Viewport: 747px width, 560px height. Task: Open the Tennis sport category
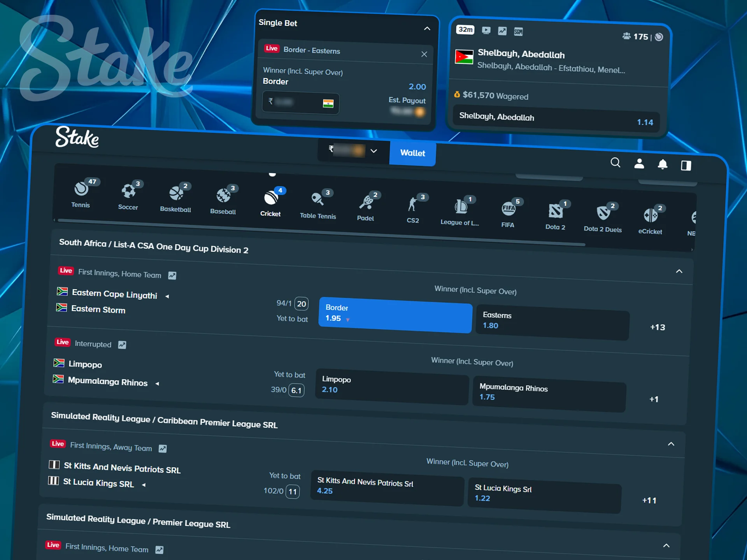pyautogui.click(x=81, y=194)
